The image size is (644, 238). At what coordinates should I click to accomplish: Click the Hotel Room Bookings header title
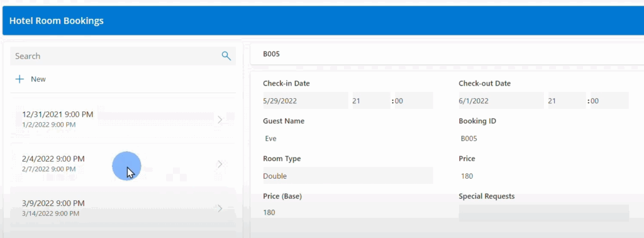(x=56, y=21)
